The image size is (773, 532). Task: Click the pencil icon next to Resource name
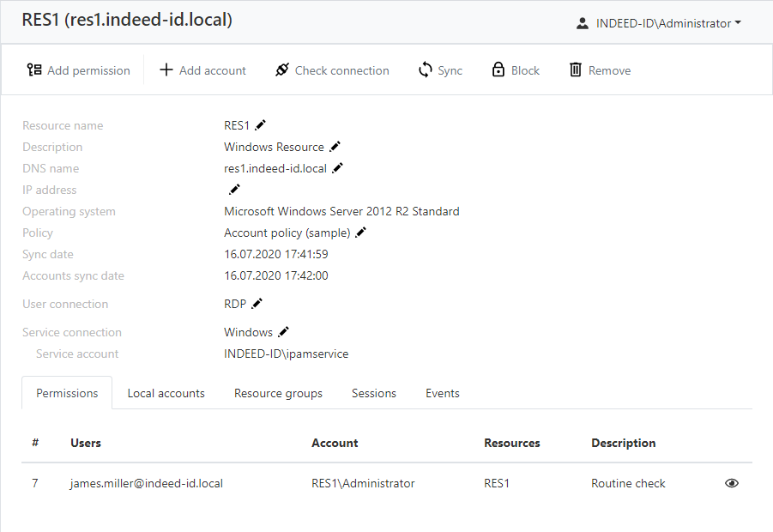pyautogui.click(x=261, y=125)
